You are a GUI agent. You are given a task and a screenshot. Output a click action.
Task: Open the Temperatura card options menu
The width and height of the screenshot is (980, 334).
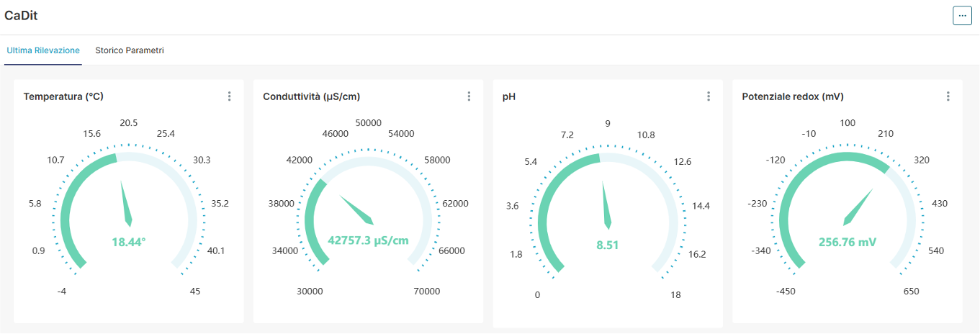coord(229,96)
